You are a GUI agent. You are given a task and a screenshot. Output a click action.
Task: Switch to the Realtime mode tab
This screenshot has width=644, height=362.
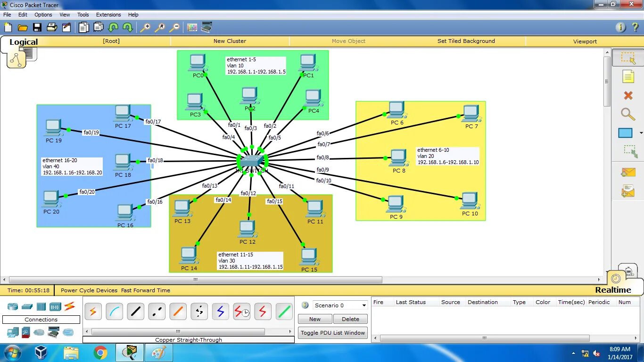(613, 290)
